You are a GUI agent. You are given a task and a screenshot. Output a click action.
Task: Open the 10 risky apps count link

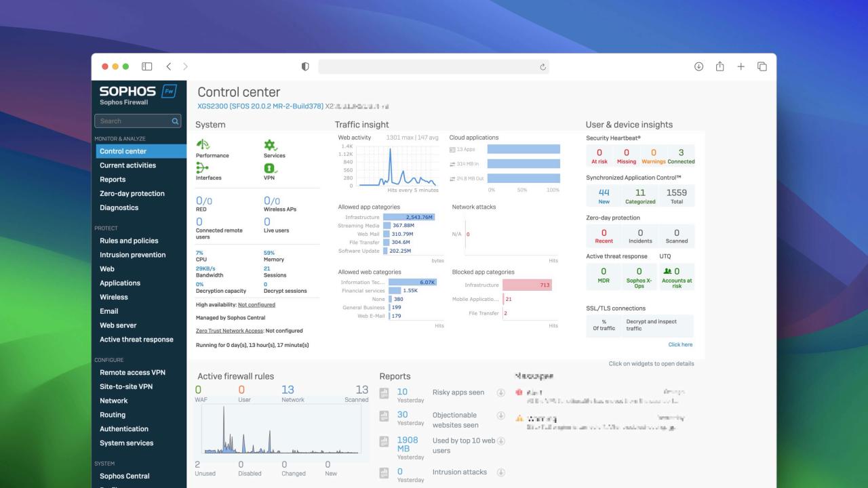(x=402, y=392)
